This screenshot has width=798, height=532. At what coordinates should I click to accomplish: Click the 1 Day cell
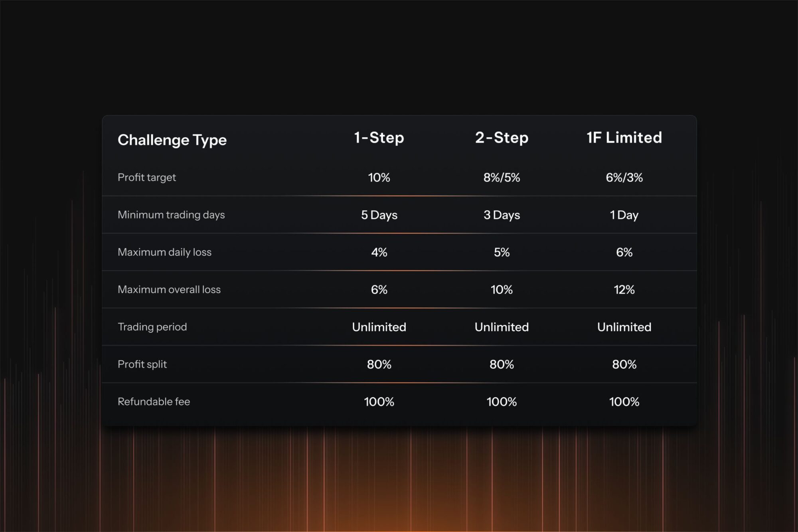[x=624, y=215]
